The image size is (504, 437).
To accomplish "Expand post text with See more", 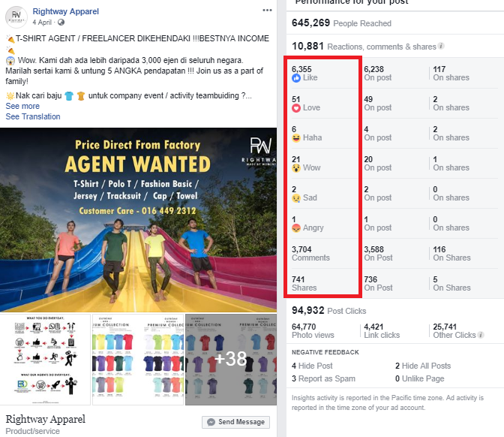I will point(22,106).
